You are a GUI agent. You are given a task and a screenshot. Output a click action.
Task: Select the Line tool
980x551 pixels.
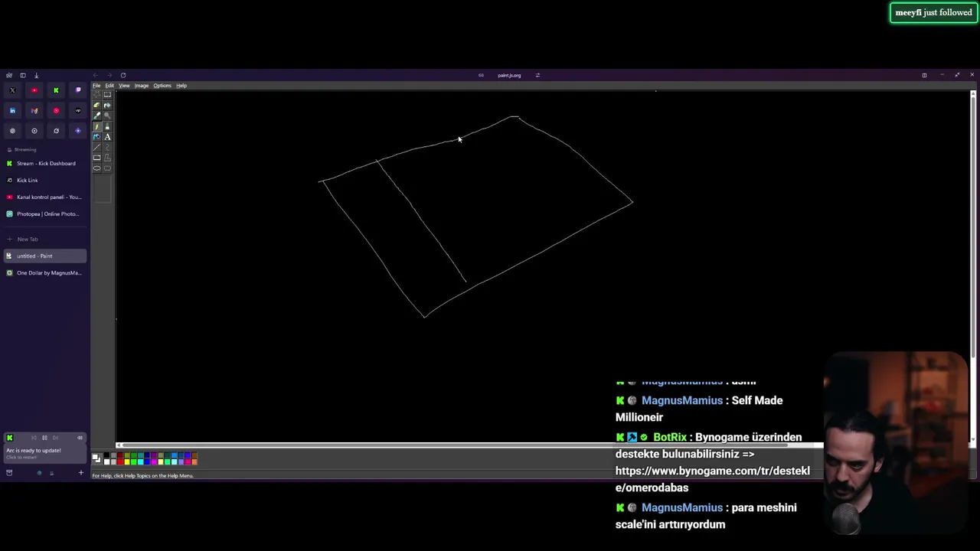(96, 148)
